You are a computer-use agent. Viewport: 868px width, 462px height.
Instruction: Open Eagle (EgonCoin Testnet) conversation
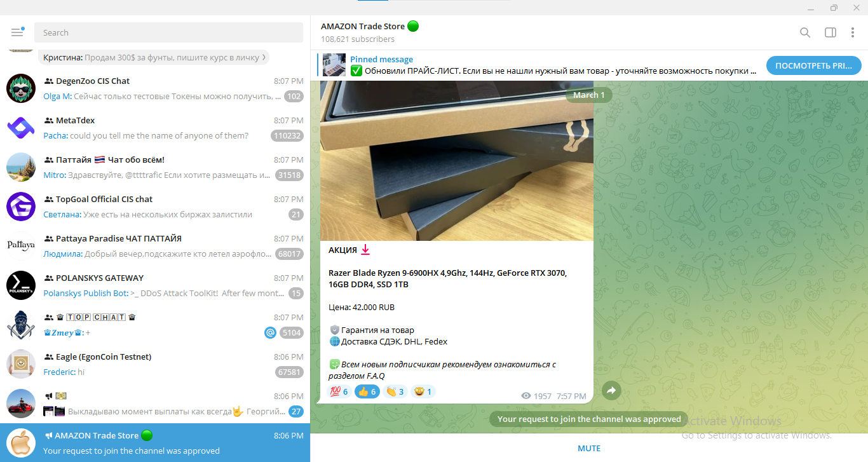[x=155, y=364]
